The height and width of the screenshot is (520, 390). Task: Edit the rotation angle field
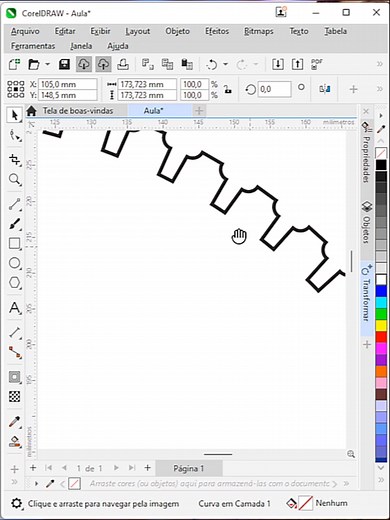click(x=274, y=89)
